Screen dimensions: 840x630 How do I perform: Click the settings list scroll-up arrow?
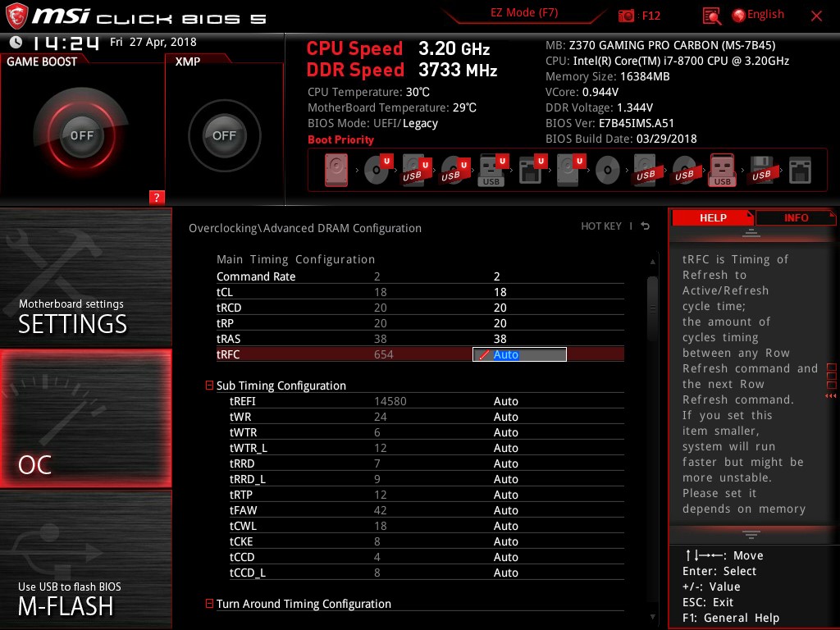click(652, 262)
